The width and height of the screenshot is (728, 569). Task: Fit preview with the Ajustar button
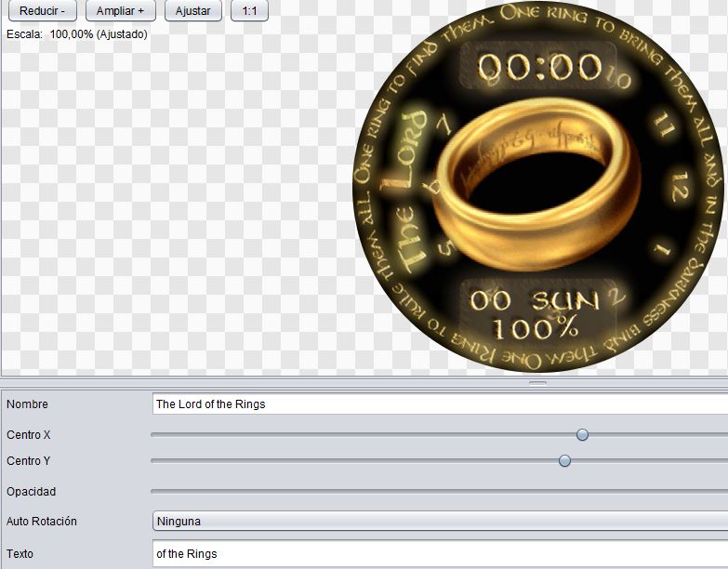pyautogui.click(x=193, y=10)
